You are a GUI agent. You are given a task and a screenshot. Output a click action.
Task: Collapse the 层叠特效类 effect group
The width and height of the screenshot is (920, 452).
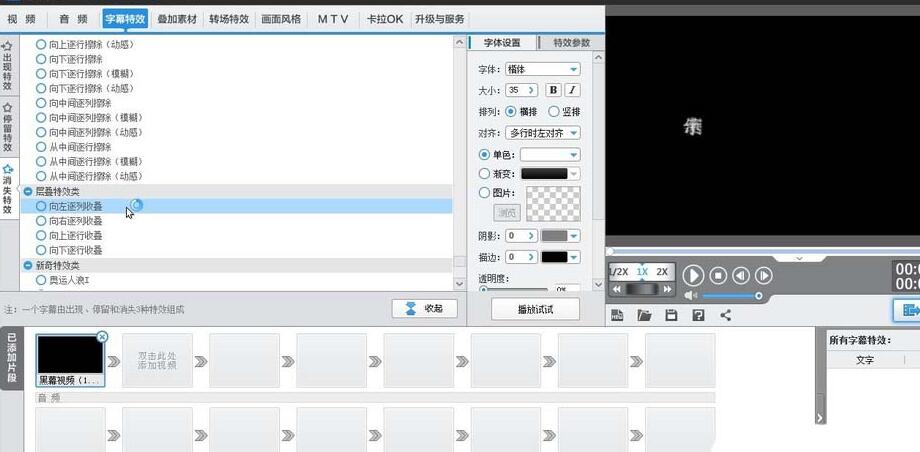tap(27, 191)
